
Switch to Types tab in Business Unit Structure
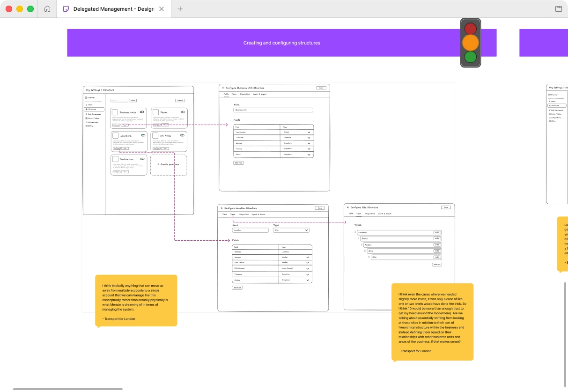pos(234,94)
